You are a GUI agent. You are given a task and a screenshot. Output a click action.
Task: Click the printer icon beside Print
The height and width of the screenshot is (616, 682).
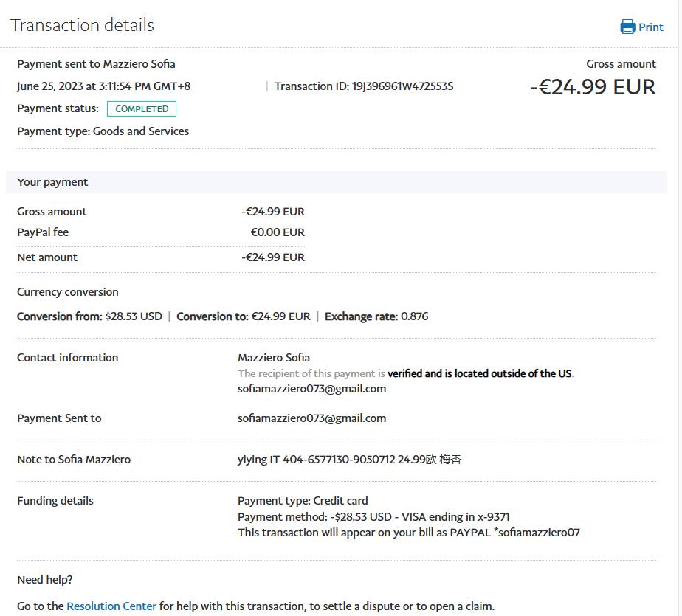(627, 27)
